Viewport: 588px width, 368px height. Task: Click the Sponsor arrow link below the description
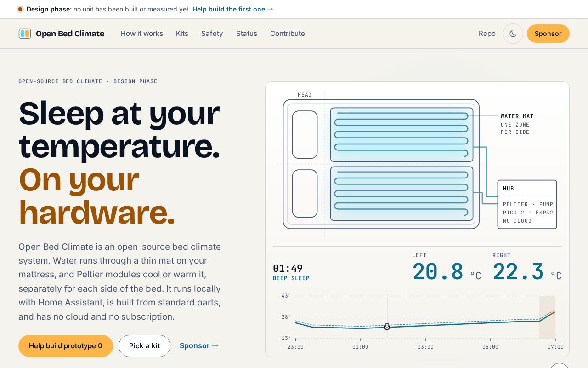pyautogui.click(x=199, y=346)
